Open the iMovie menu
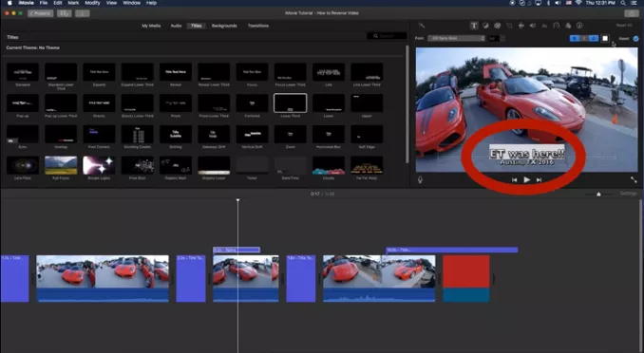 click(26, 3)
